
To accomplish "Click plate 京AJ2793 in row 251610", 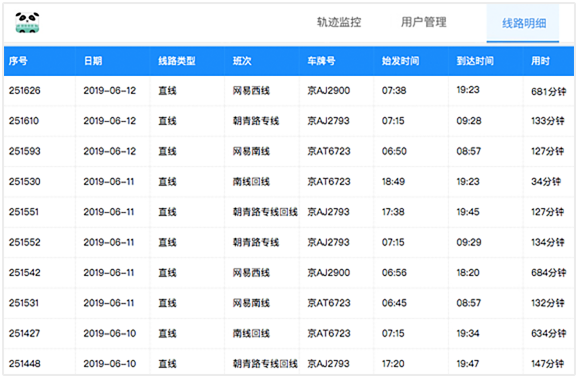I will pyautogui.click(x=328, y=121).
